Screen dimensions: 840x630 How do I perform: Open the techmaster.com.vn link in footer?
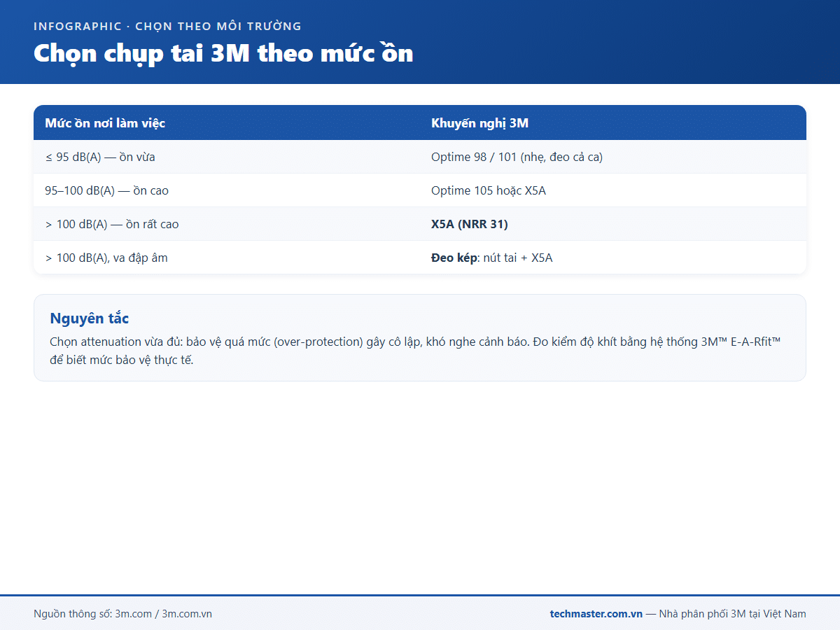(x=596, y=614)
